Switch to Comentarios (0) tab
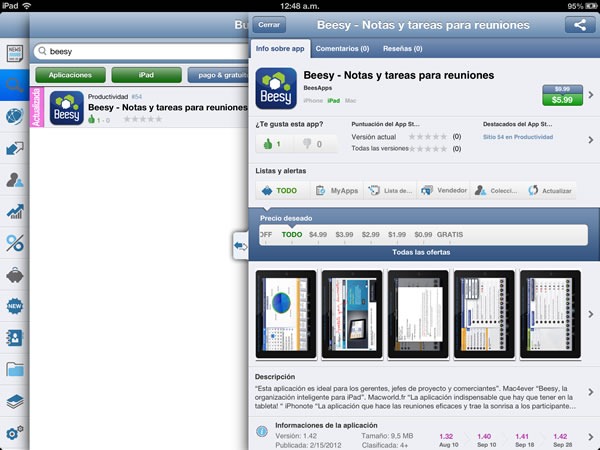Screen dimensions: 600x450 342,49
